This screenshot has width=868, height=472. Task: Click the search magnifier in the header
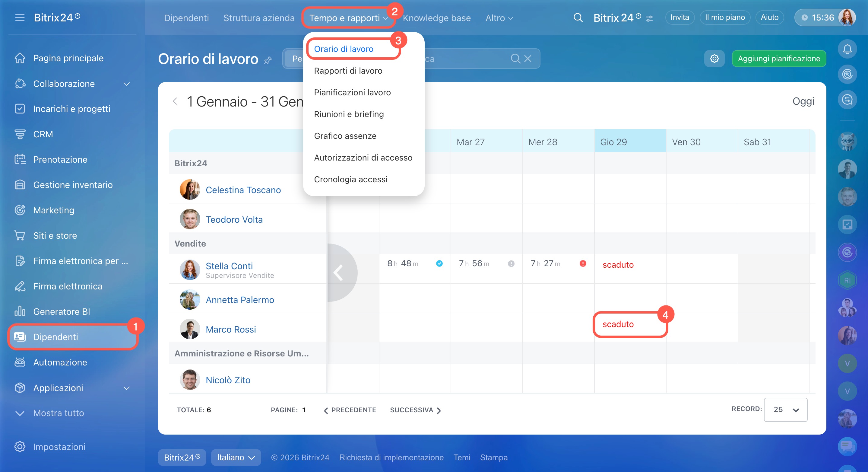point(578,18)
